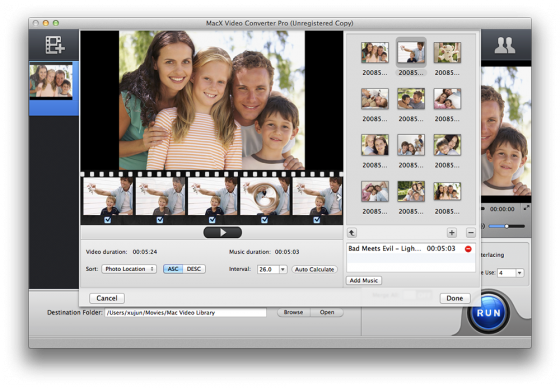Viewport: 560px width, 388px height.
Task: Expand the Interval dropdown arrow
Action: (283, 269)
